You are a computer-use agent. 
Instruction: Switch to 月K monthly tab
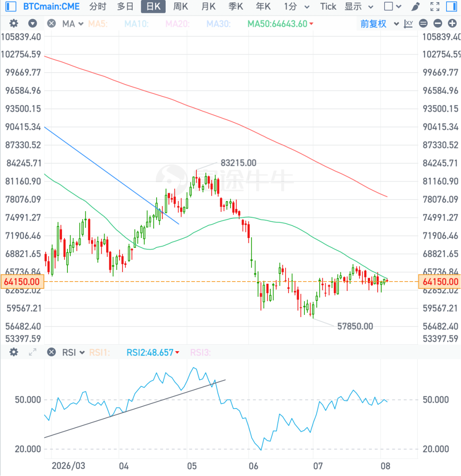208,6
